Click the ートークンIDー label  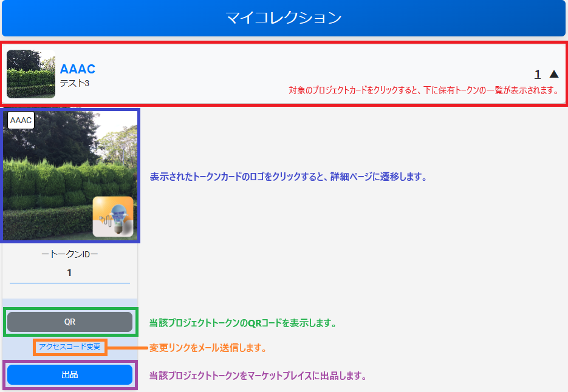pos(69,254)
